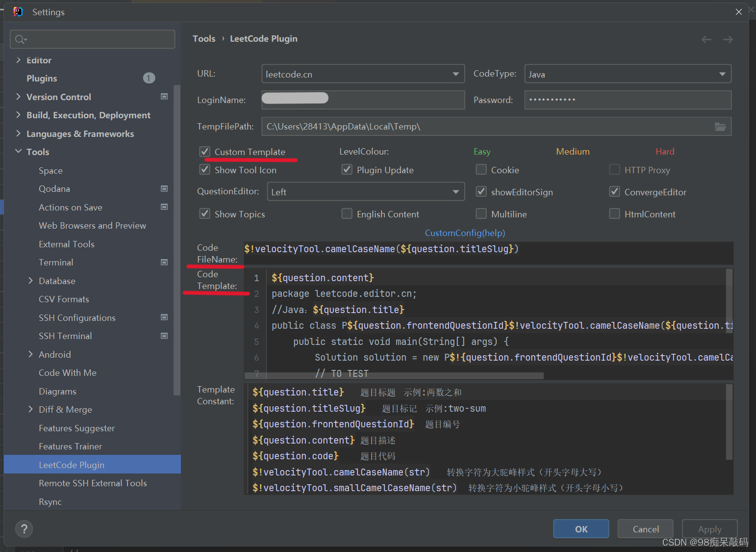
Task: Click the project-level icon beside Version Control
Action: (x=164, y=97)
